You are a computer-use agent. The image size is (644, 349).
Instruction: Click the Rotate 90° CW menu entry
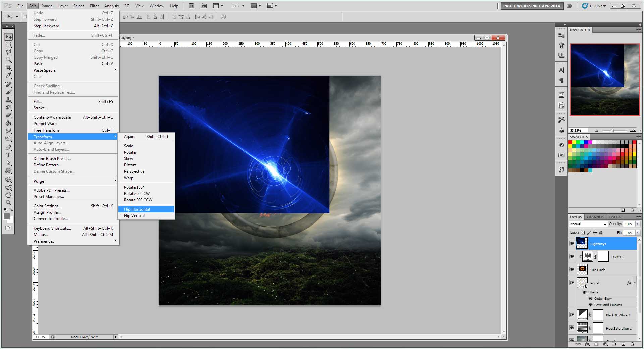click(137, 193)
